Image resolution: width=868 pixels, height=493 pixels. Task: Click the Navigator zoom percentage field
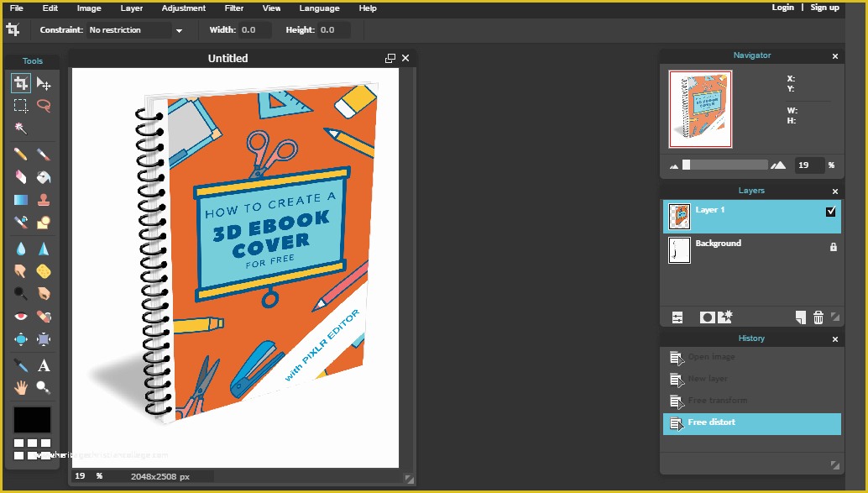coord(809,165)
